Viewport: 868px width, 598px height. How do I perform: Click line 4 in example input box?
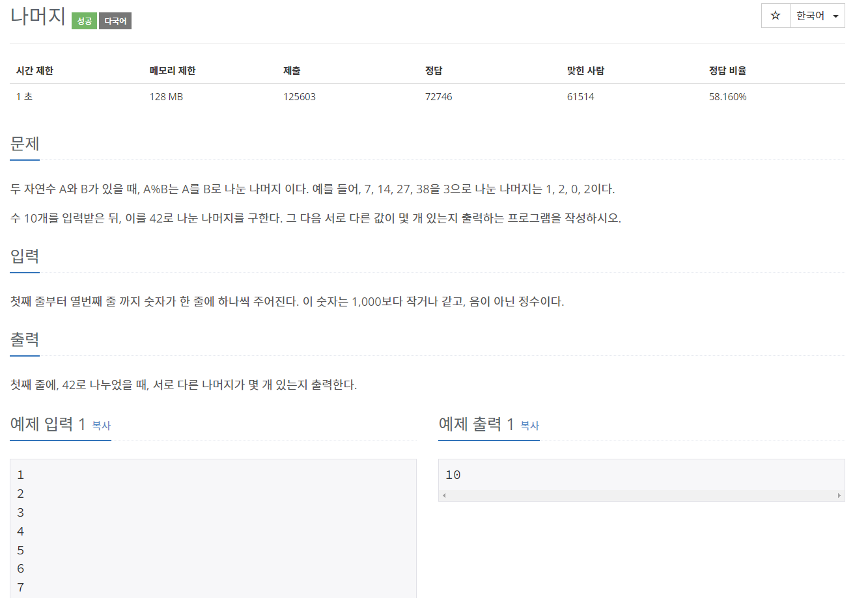(21, 532)
